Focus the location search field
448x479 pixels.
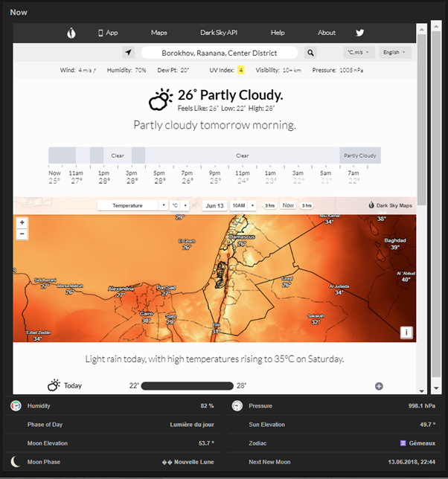[x=219, y=53]
